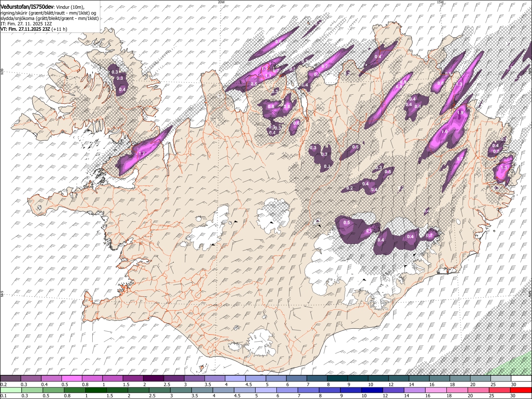Click the 'VT: Fim. 27.11.2025 23Z' valid time

(x=25, y=29)
